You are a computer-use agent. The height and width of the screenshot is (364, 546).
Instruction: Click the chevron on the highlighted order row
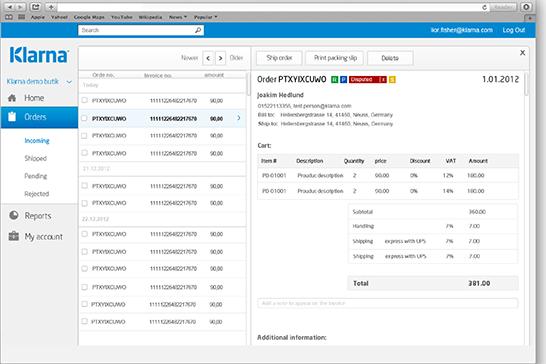(x=239, y=118)
